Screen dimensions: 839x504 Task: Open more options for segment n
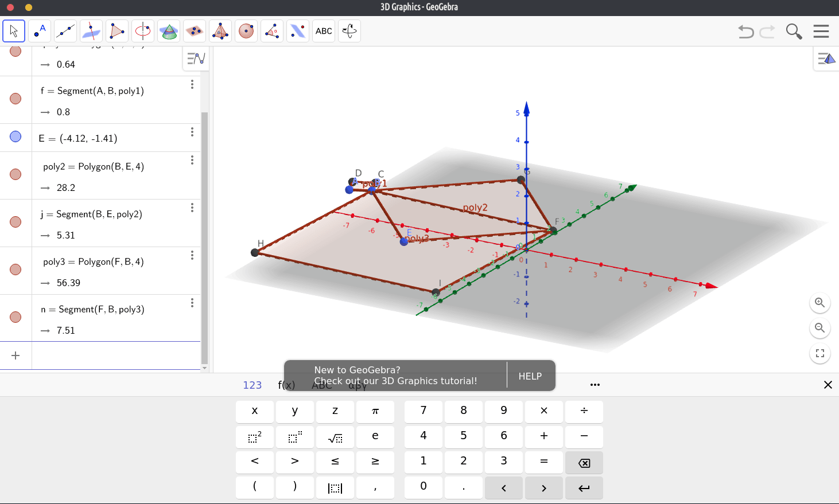click(x=192, y=303)
